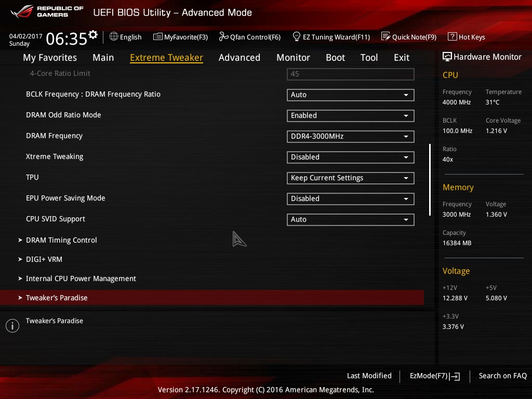532x399 pixels.
Task: Click the 4-Core Ratio Limit field
Action: tap(351, 74)
